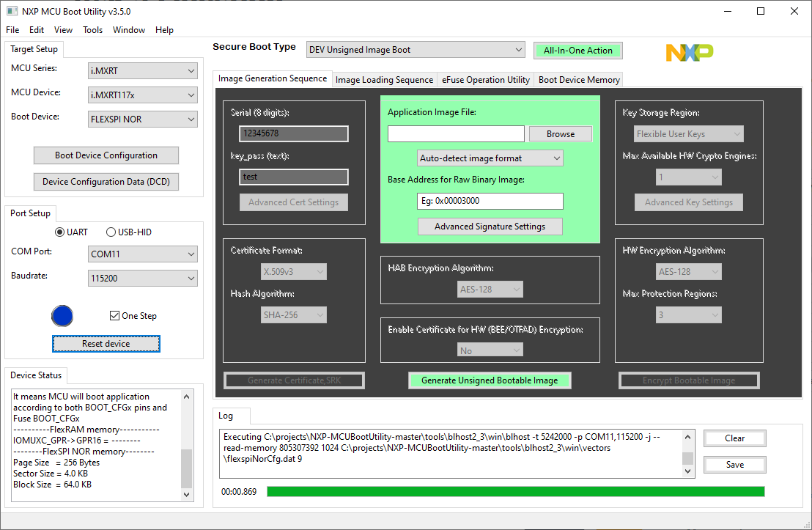Click inside the Application Image File field

pos(456,133)
